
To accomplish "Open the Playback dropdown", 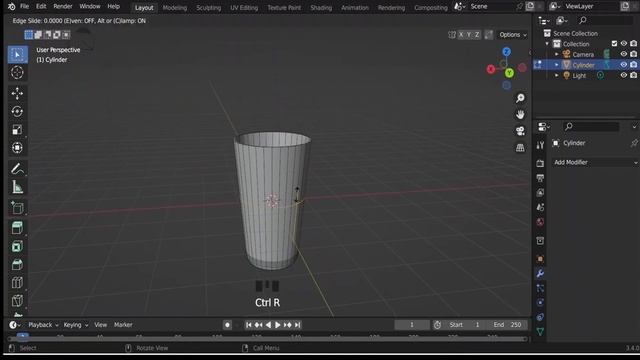I will (x=43, y=325).
